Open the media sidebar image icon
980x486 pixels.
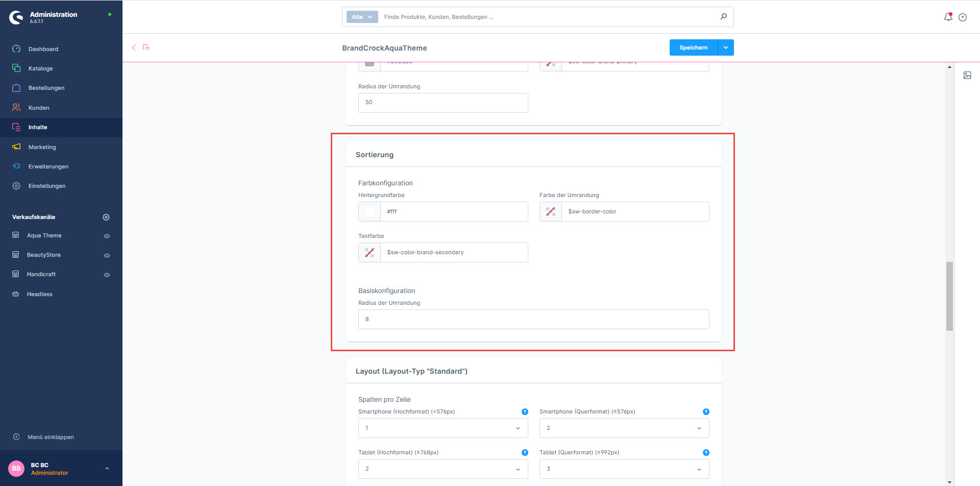tap(967, 76)
